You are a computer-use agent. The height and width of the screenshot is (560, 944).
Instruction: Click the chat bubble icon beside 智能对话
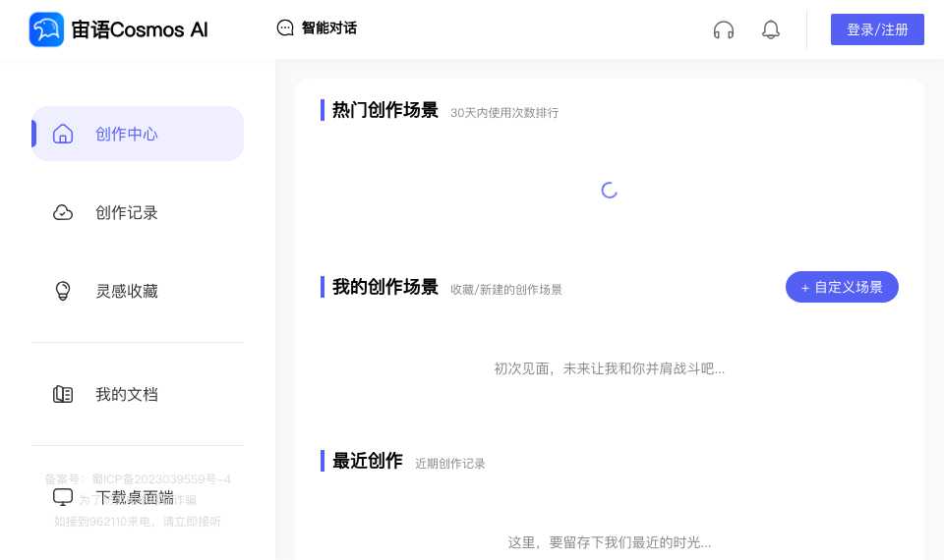285,28
